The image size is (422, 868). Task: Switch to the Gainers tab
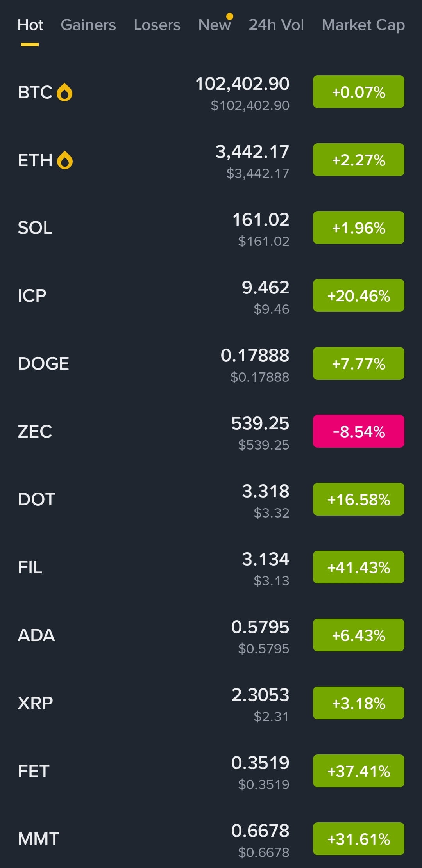tap(88, 25)
